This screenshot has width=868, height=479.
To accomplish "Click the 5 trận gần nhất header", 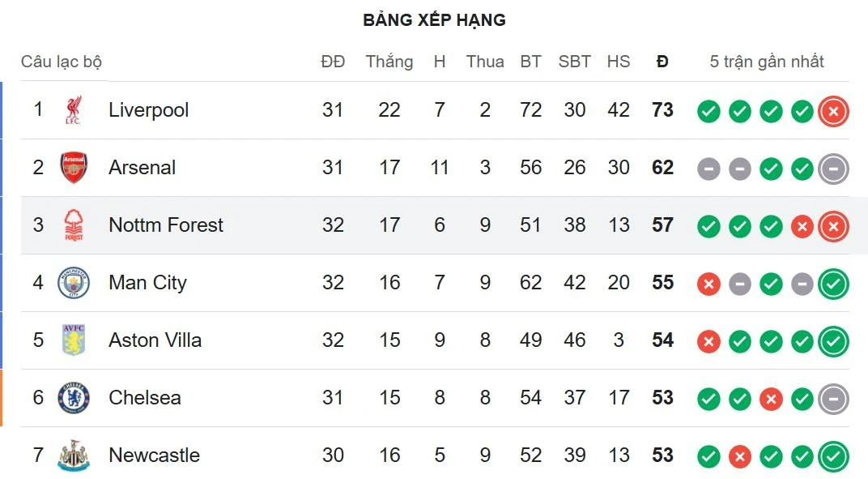I will point(767,62).
